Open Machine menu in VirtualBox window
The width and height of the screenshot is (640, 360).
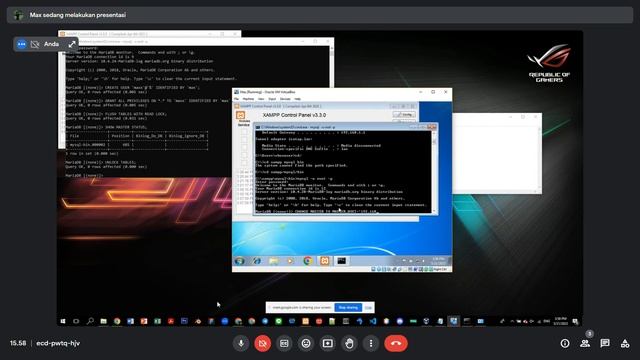tap(248, 99)
